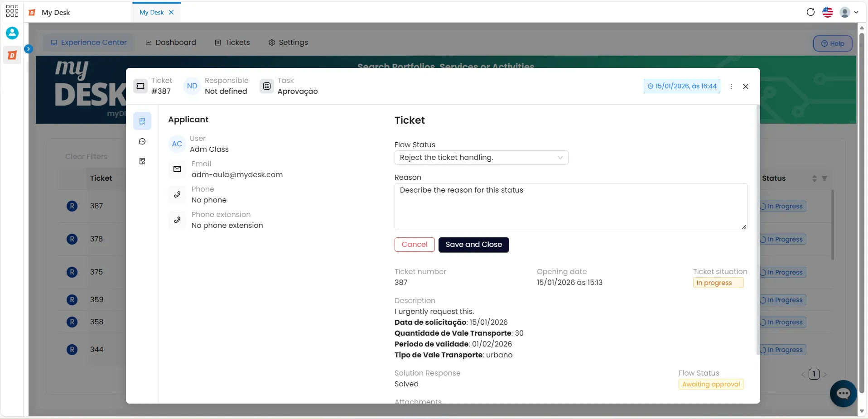Click the 15/01/2026 às 16:44 date badge
The image size is (868, 419).
[682, 86]
